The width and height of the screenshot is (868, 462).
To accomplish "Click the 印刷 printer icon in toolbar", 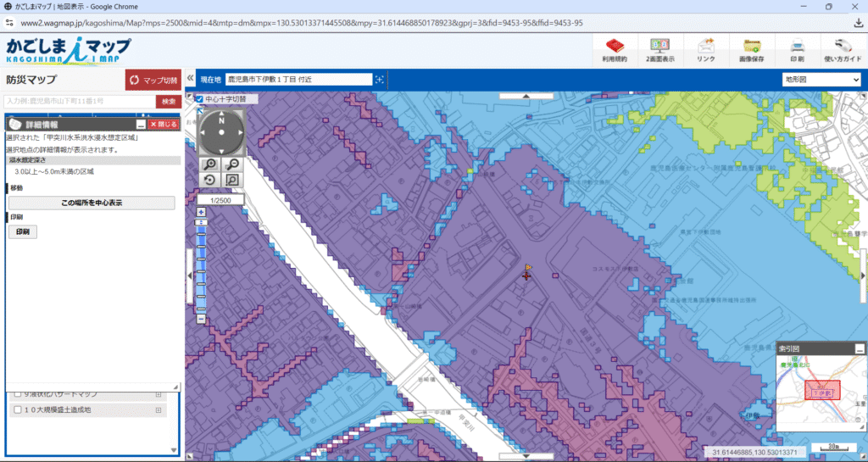I will click(x=797, y=49).
